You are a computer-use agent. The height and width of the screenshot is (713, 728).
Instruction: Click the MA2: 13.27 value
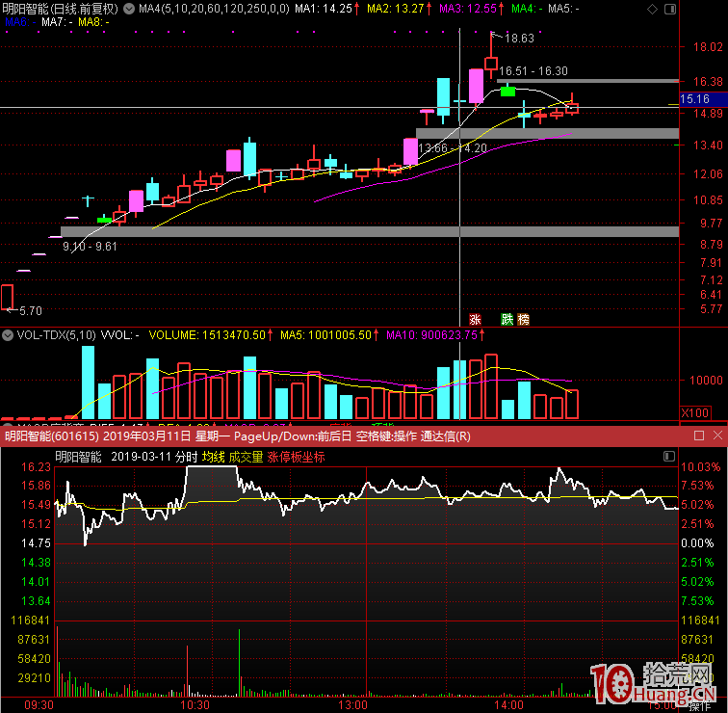tap(399, 9)
